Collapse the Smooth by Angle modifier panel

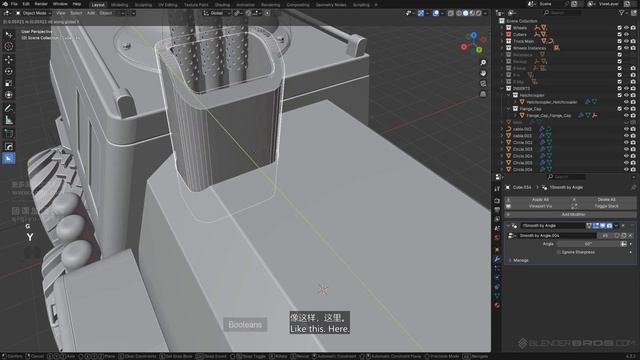[509, 226]
